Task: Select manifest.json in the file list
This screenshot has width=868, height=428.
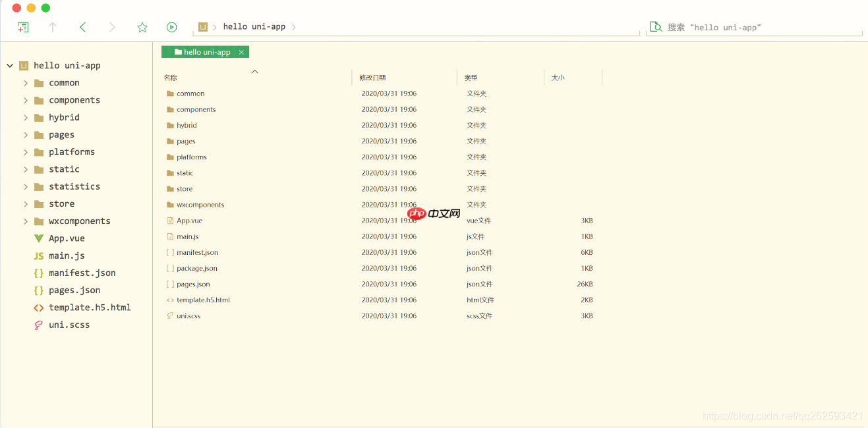Action: [197, 252]
